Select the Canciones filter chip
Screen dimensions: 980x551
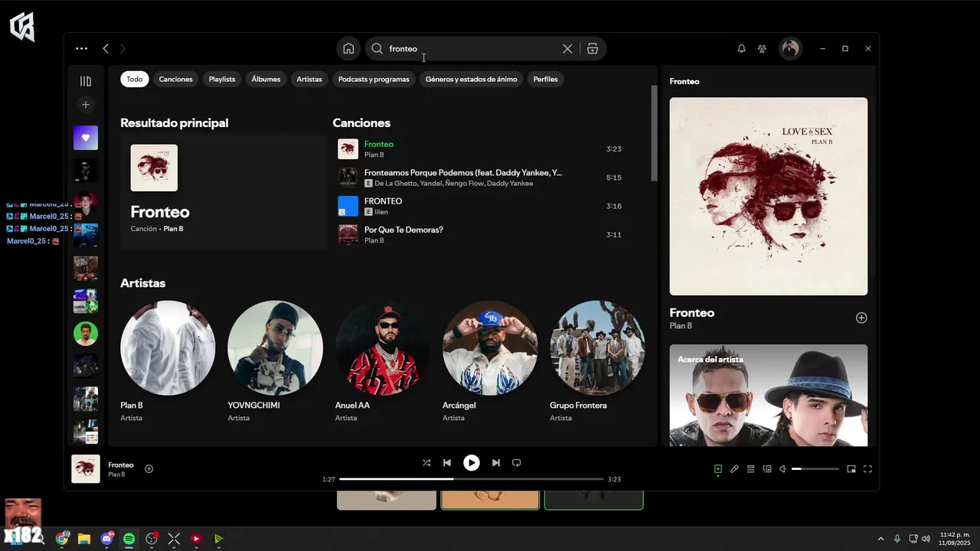coord(176,79)
